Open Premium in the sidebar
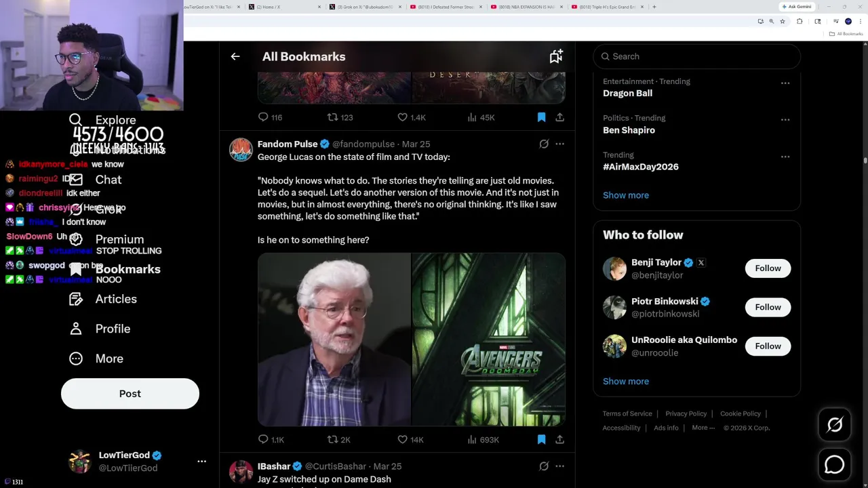The image size is (868, 488). 106,239
